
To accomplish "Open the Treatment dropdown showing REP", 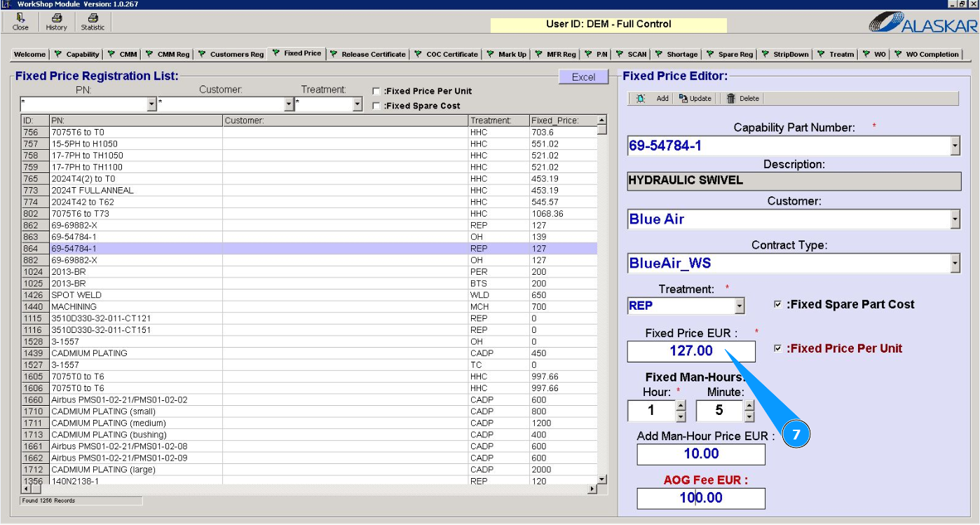I will click(x=739, y=306).
